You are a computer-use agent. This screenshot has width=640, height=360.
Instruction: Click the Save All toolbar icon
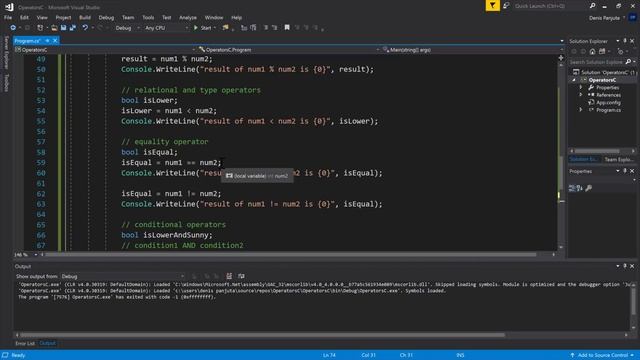73,28
